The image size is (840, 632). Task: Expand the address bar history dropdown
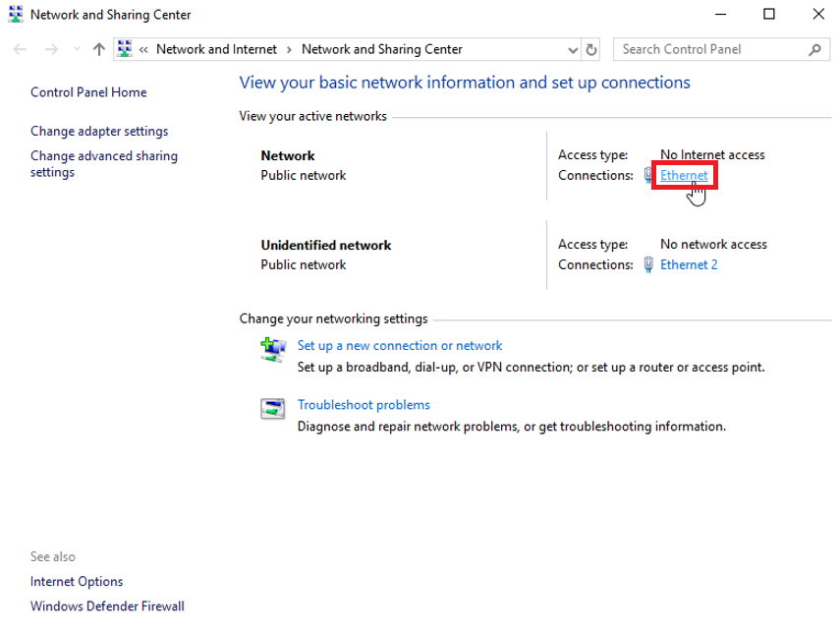pyautogui.click(x=574, y=49)
